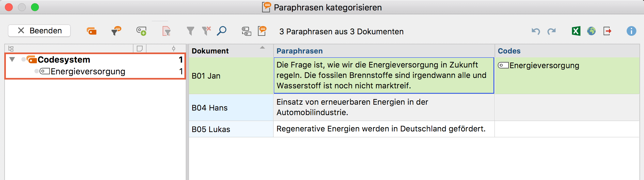Image resolution: width=644 pixels, height=180 pixels.
Task: Create a new code with plus icon
Action: point(141,31)
